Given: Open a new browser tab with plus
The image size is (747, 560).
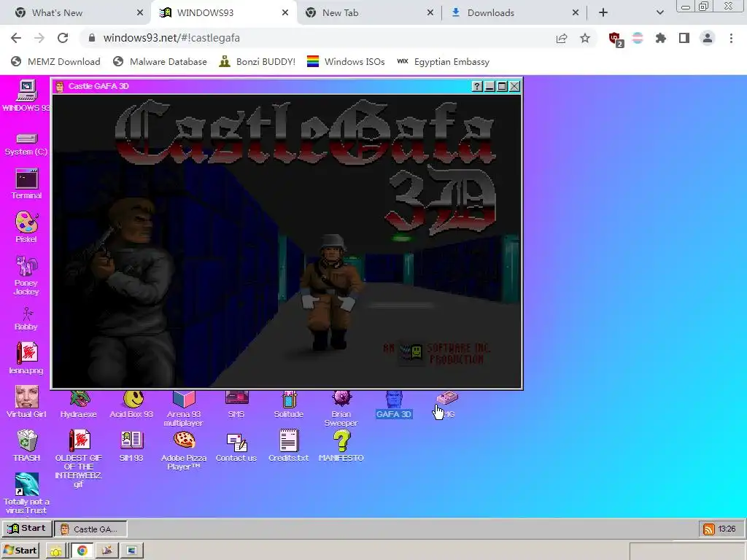Looking at the screenshot, I should 603,13.
